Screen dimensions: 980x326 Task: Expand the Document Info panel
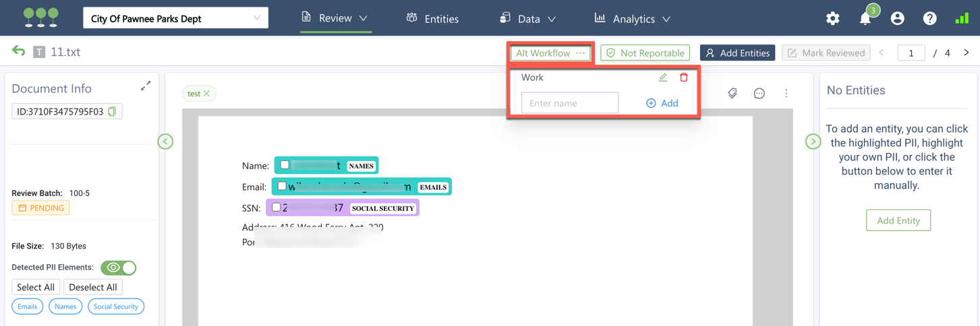(x=146, y=86)
